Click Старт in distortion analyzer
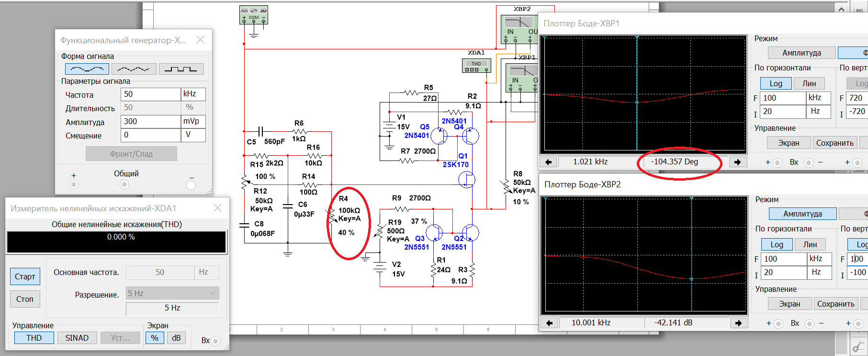Image resolution: width=868 pixels, height=356 pixels. tap(25, 276)
